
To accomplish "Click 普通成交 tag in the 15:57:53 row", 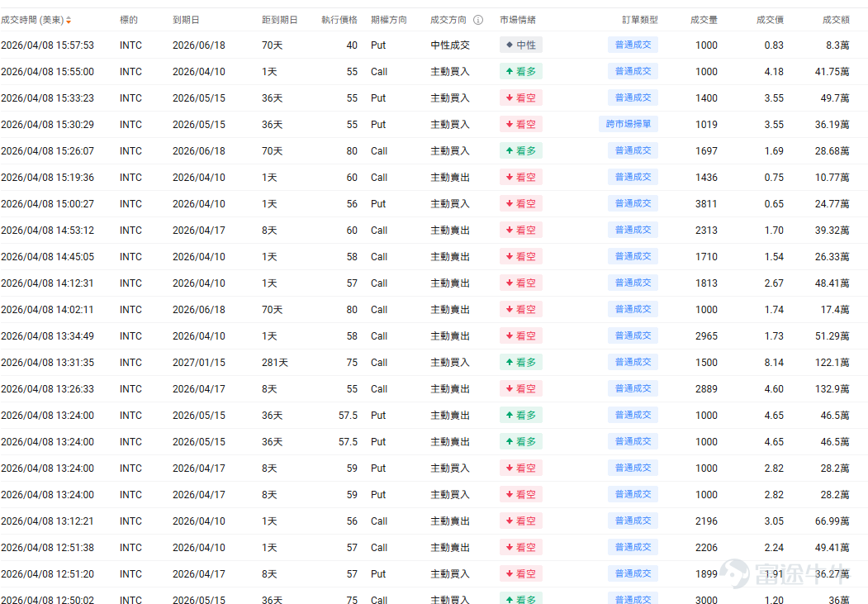I will click(633, 45).
